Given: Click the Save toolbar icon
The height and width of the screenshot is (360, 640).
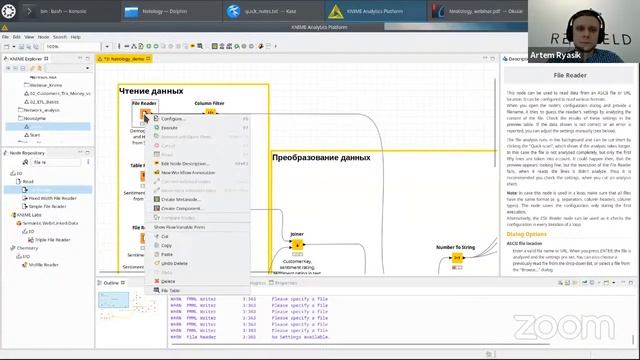Looking at the screenshot, I should [x=21, y=47].
